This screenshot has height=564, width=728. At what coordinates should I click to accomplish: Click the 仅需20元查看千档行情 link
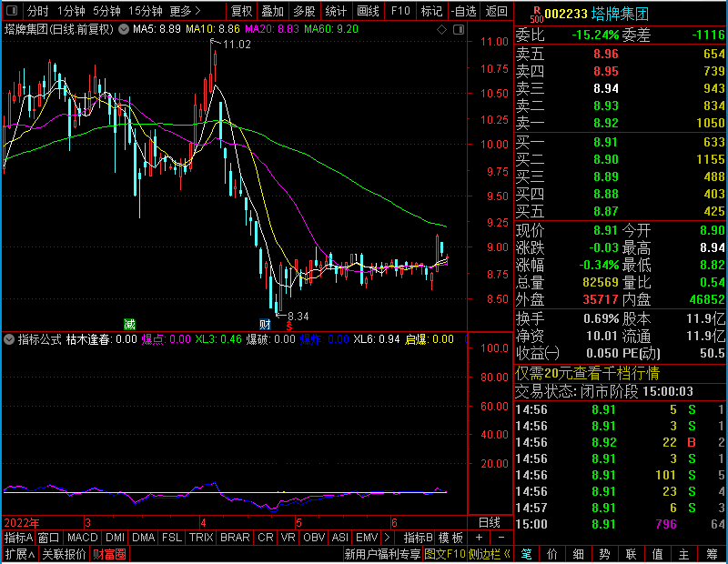587,373
